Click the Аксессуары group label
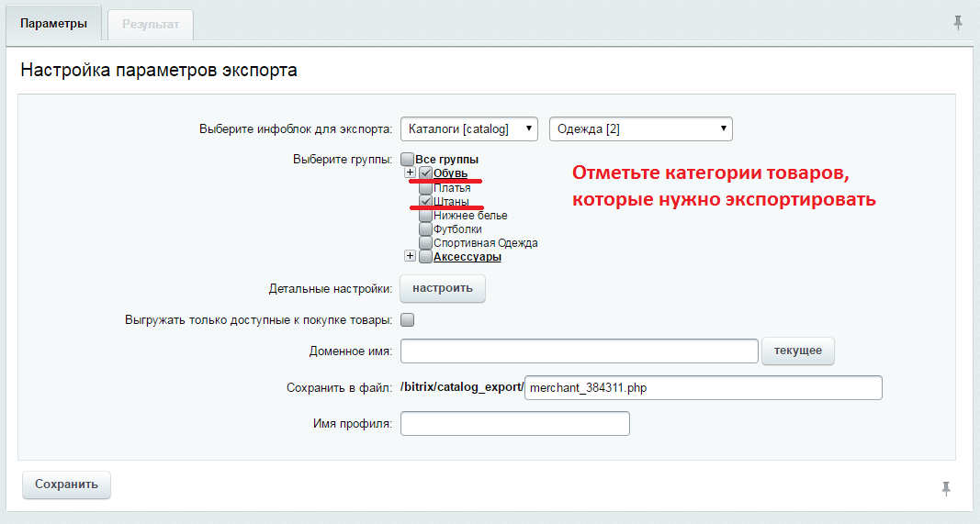 coord(467,257)
